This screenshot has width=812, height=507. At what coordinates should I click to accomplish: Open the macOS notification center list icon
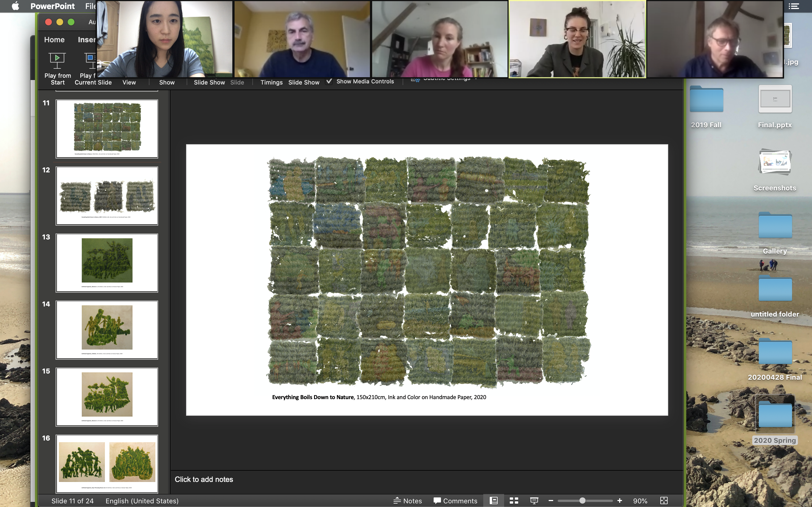click(x=794, y=6)
